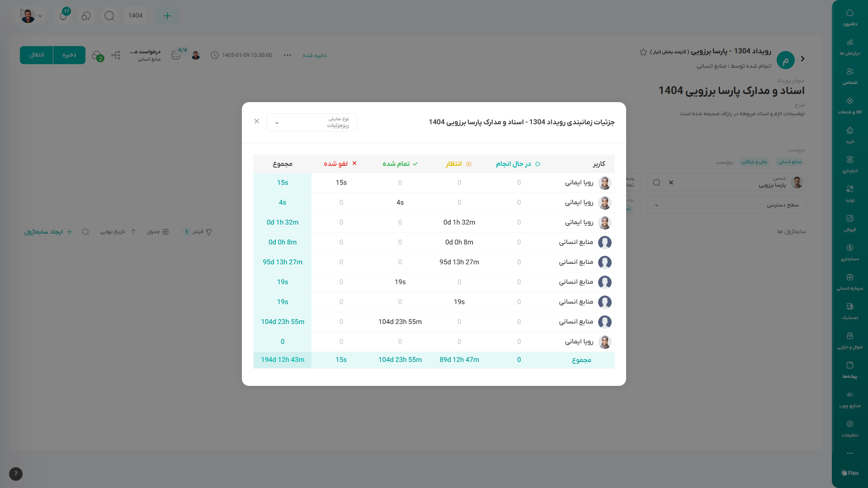Close the scheduling details dialog
This screenshot has width=868, height=488.
(257, 121)
